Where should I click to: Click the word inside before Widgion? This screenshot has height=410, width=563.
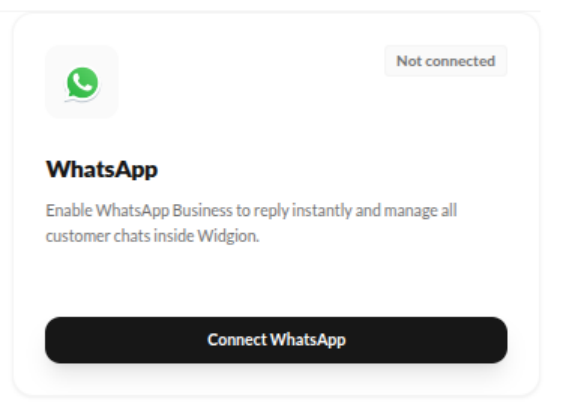click(174, 236)
